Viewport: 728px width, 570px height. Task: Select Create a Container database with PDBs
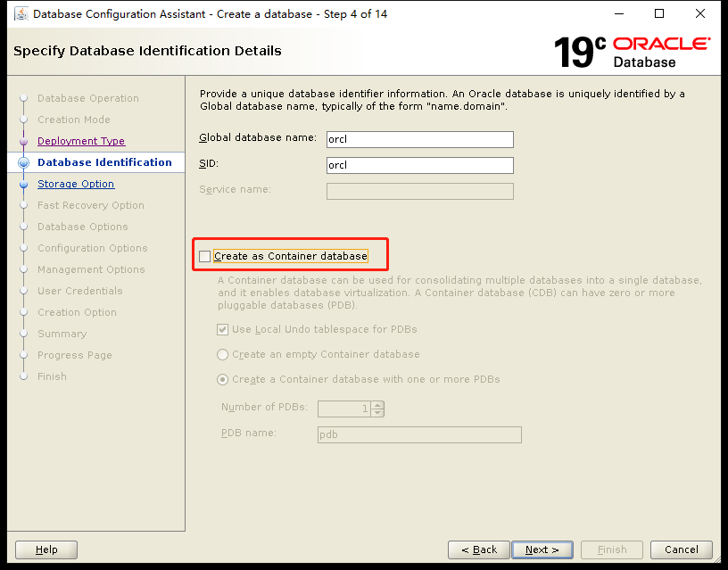click(222, 380)
